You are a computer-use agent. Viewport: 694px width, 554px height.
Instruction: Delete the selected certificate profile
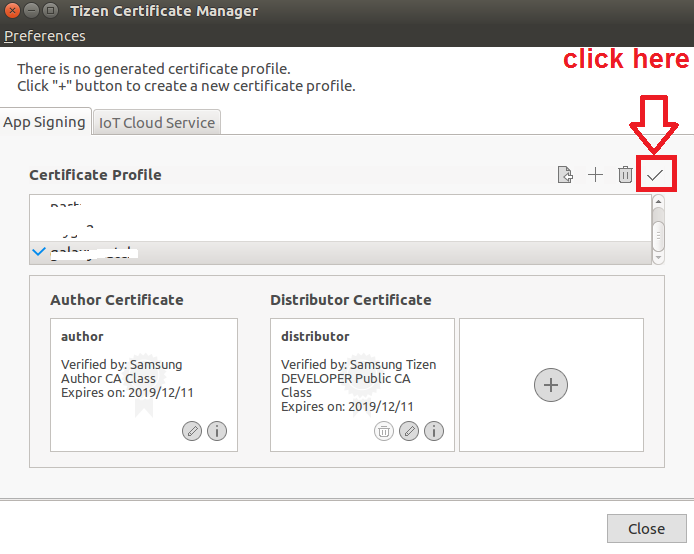(625, 175)
